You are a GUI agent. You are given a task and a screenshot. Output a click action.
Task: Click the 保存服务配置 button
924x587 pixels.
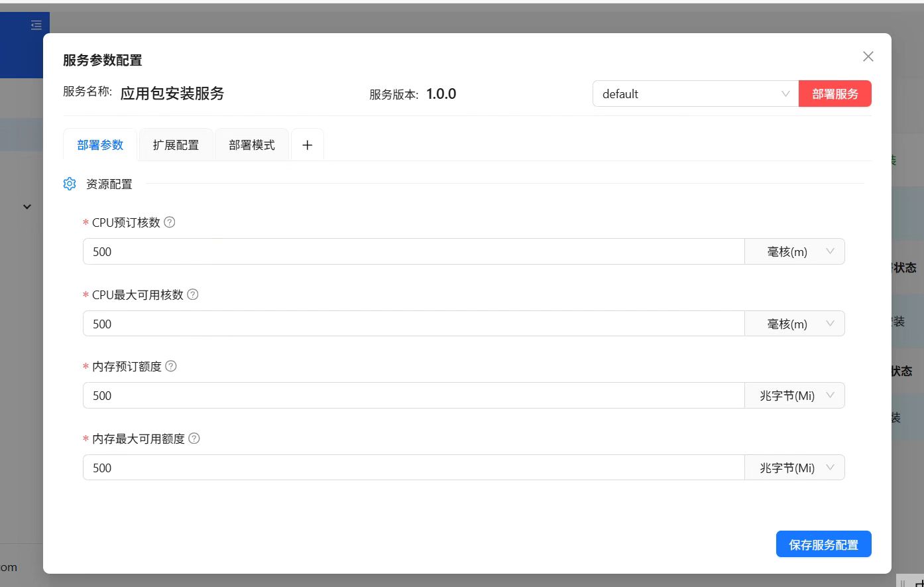click(823, 545)
